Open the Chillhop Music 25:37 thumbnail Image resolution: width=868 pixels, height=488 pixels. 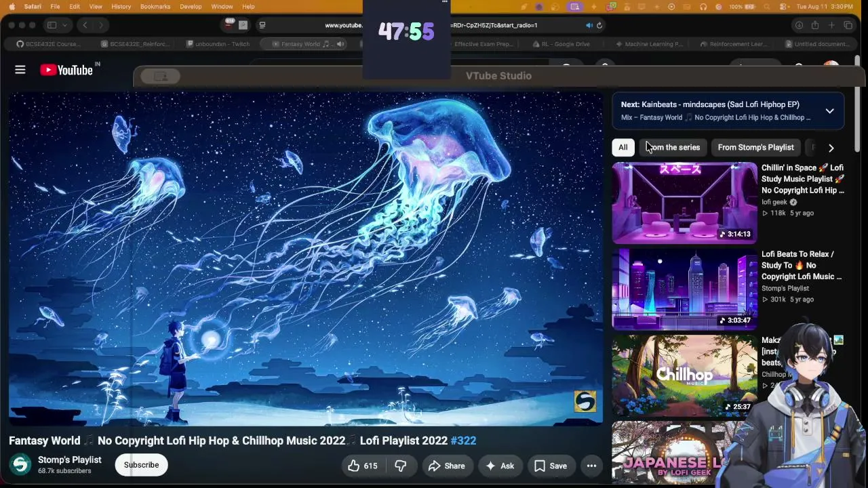click(684, 375)
